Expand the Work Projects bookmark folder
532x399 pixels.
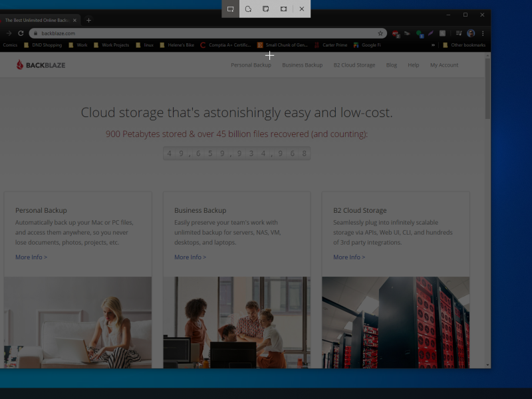[x=111, y=45]
